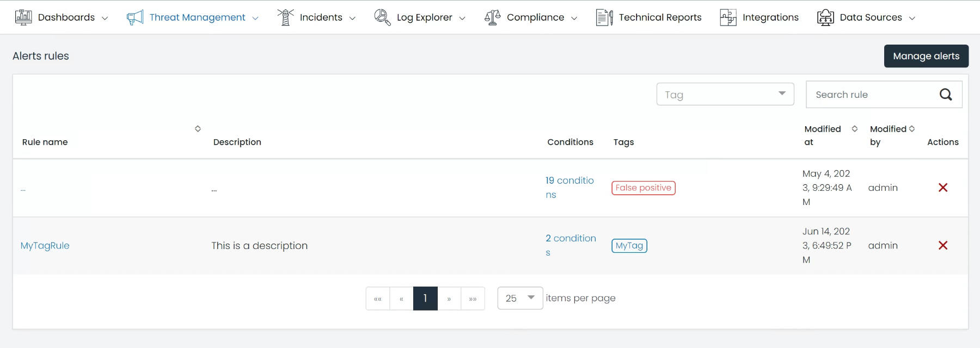
Task: Click the Dashboards chart icon
Action: click(23, 17)
